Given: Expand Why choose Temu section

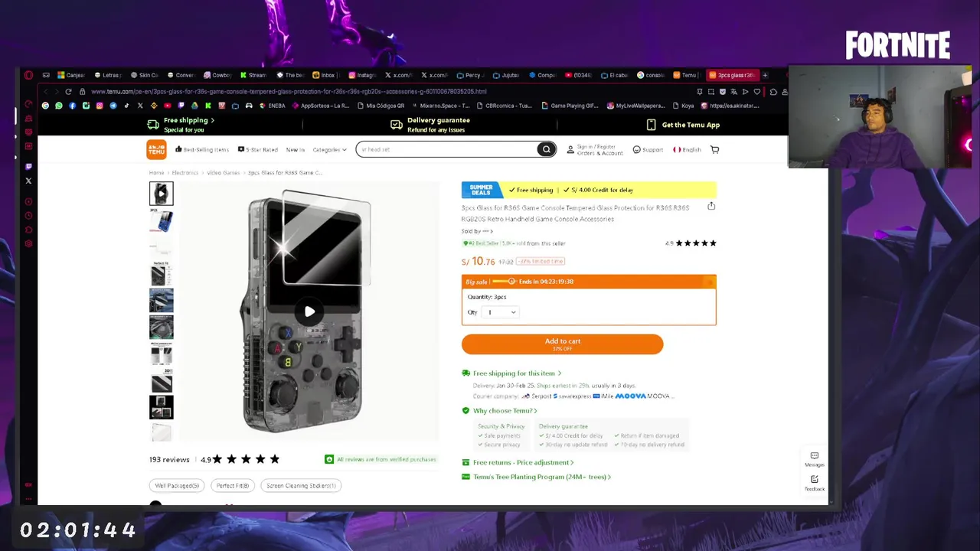Looking at the screenshot, I should tap(500, 411).
